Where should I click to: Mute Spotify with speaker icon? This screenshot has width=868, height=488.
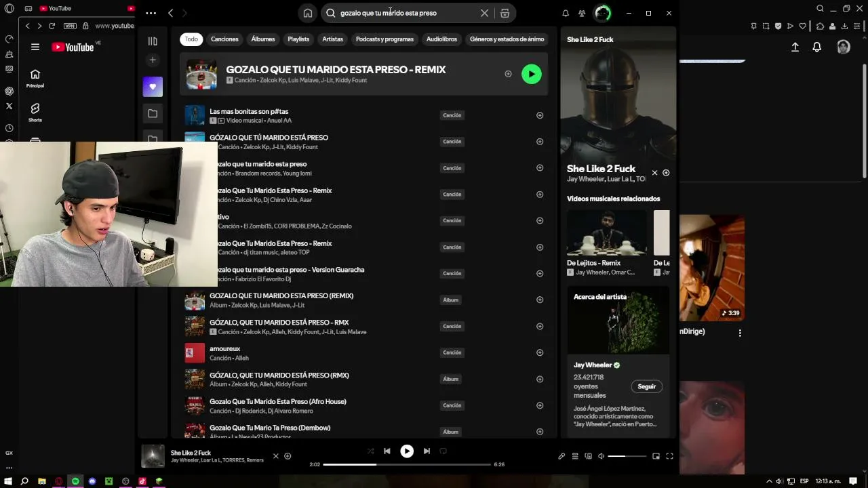coord(601,456)
